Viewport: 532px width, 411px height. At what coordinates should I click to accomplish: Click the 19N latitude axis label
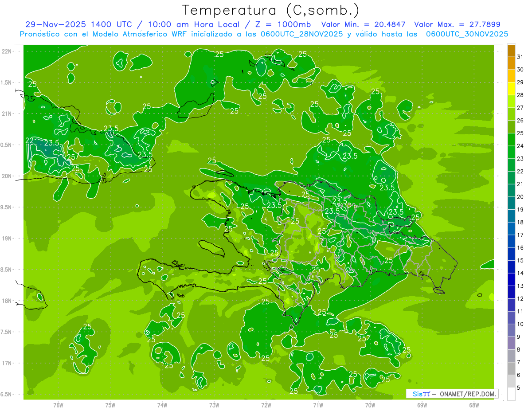click(7, 239)
